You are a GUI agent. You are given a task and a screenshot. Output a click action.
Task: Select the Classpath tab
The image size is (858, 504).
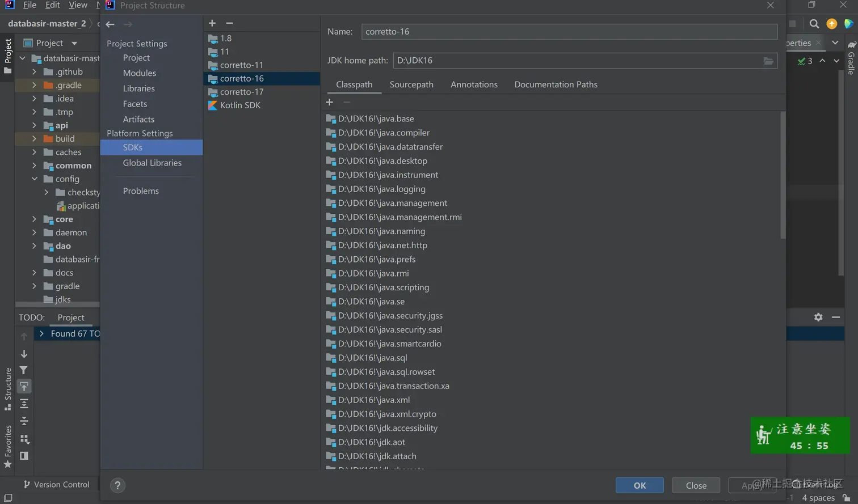point(354,84)
